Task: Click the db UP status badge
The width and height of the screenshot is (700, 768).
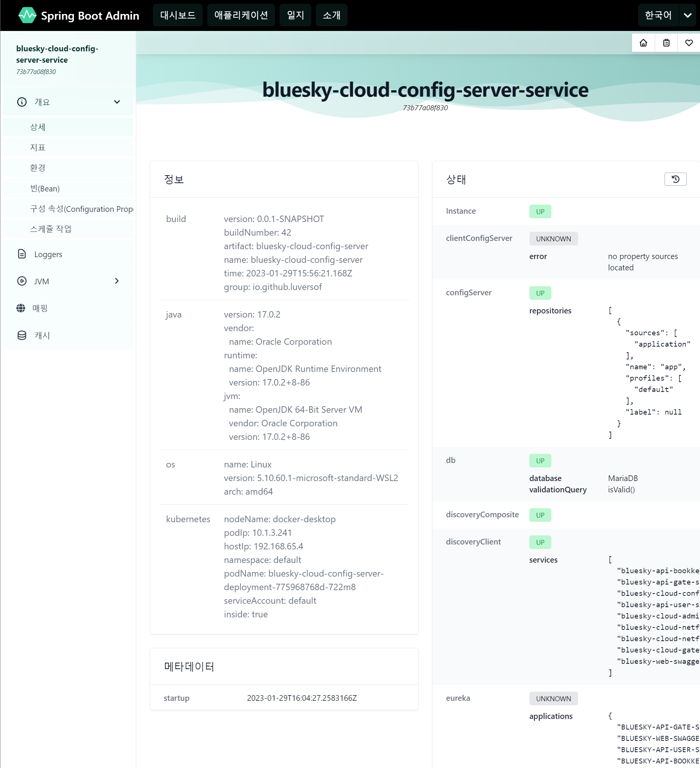Action: [540, 461]
